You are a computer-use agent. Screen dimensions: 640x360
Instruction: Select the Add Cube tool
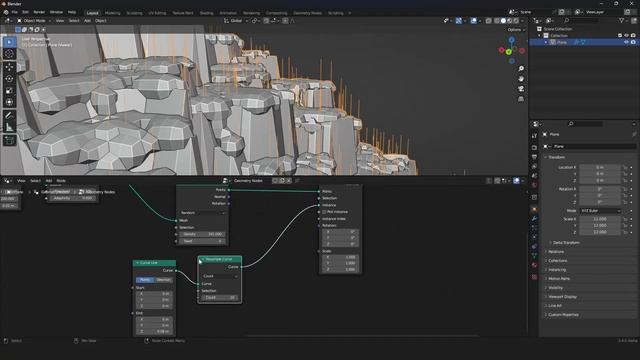coord(9,141)
